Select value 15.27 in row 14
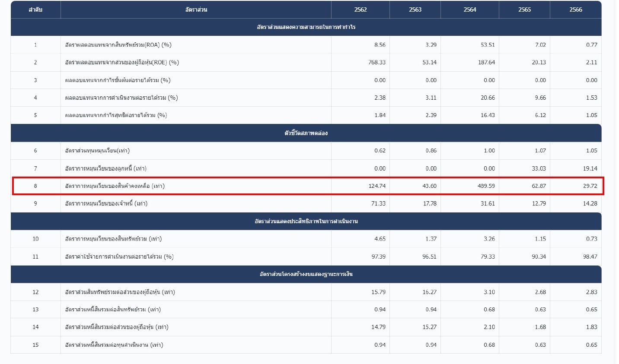619x364 pixels. click(x=429, y=327)
